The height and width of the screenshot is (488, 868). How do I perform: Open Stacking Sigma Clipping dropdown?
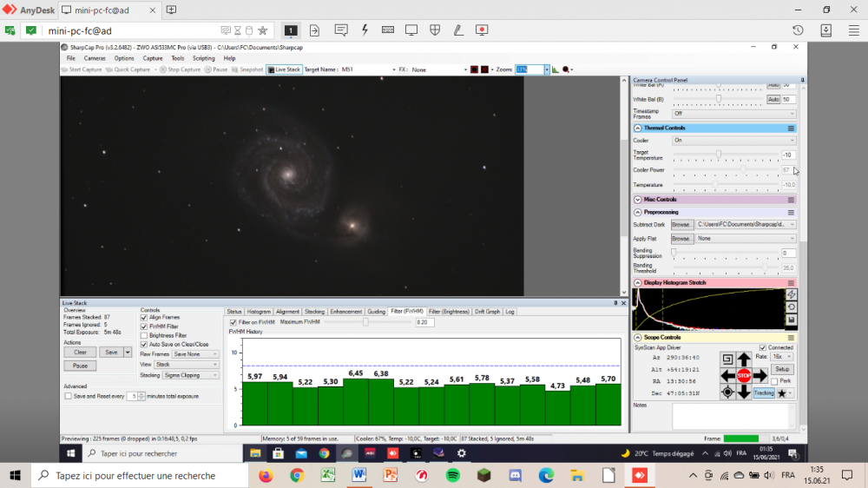191,376
